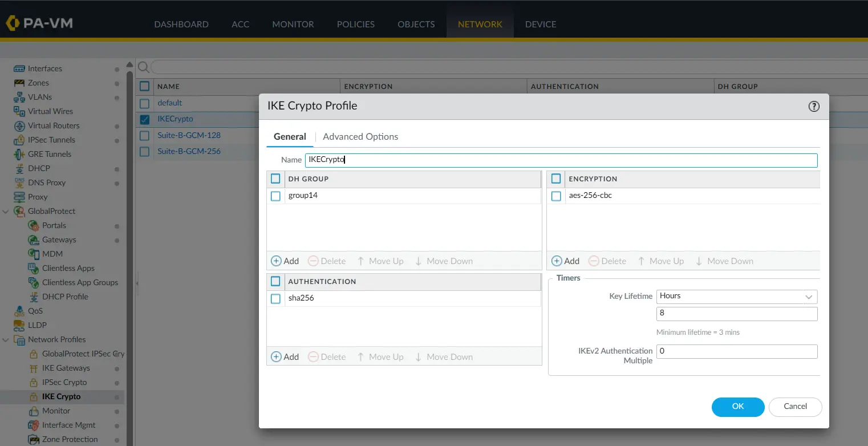Click the search magnifier icon
868x446 pixels.
point(144,67)
